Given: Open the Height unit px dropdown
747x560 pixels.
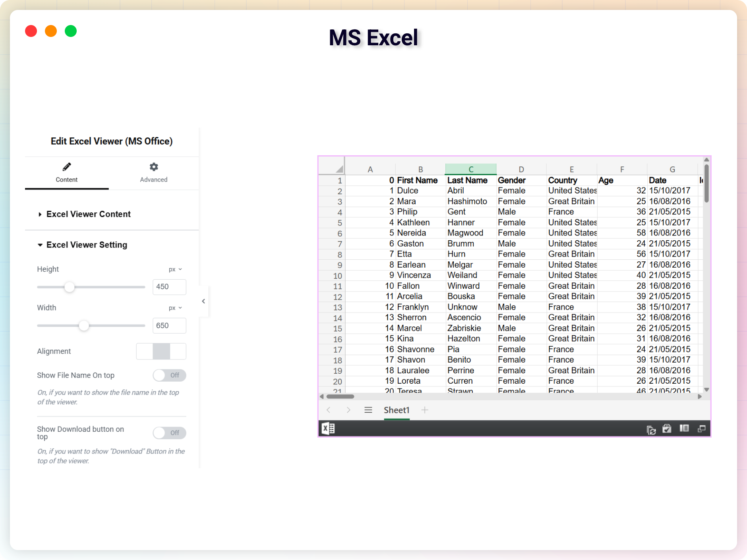Looking at the screenshot, I should click(x=175, y=269).
